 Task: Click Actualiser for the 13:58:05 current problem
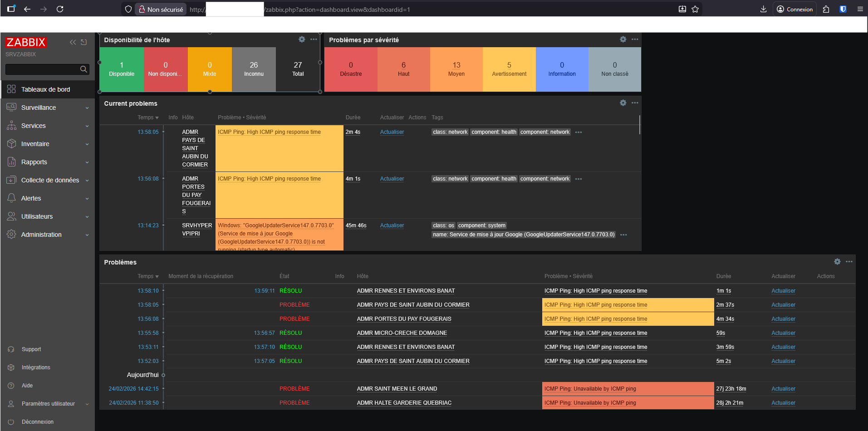point(392,132)
